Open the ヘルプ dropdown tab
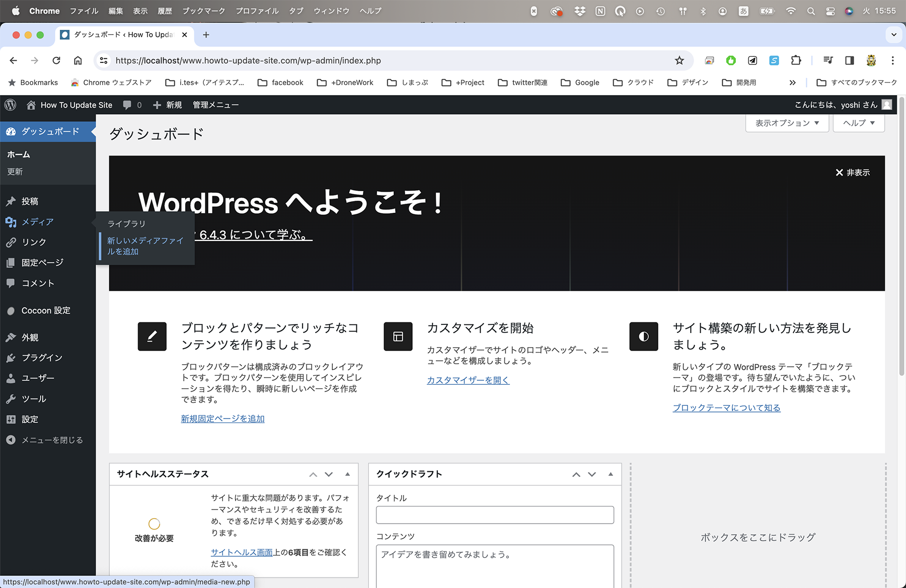Screen dimensions: 906x588 coord(859,123)
